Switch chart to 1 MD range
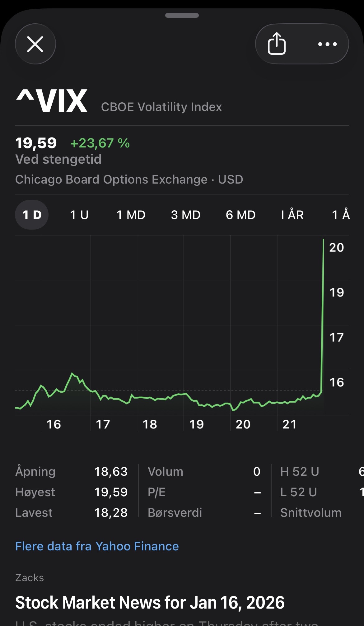Image resolution: width=364 pixels, height=626 pixels. pyautogui.click(x=131, y=215)
